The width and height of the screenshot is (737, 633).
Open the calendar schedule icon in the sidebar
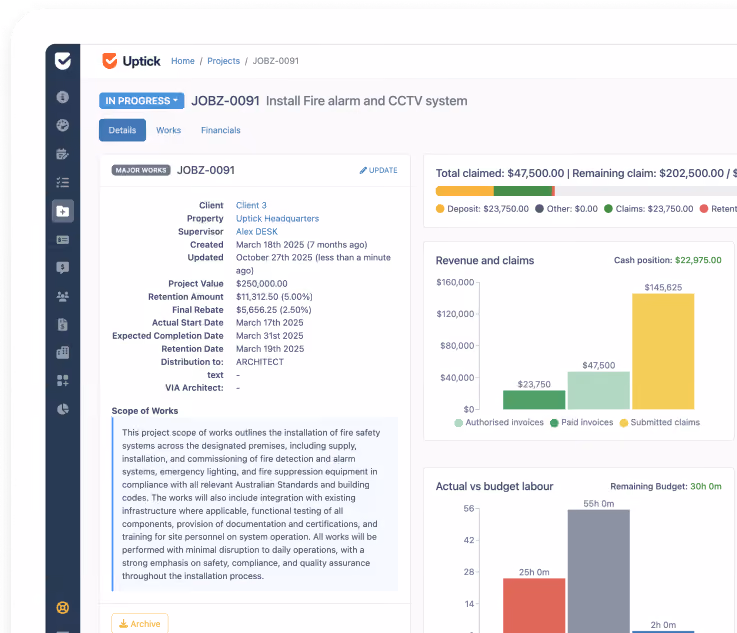pyautogui.click(x=63, y=154)
